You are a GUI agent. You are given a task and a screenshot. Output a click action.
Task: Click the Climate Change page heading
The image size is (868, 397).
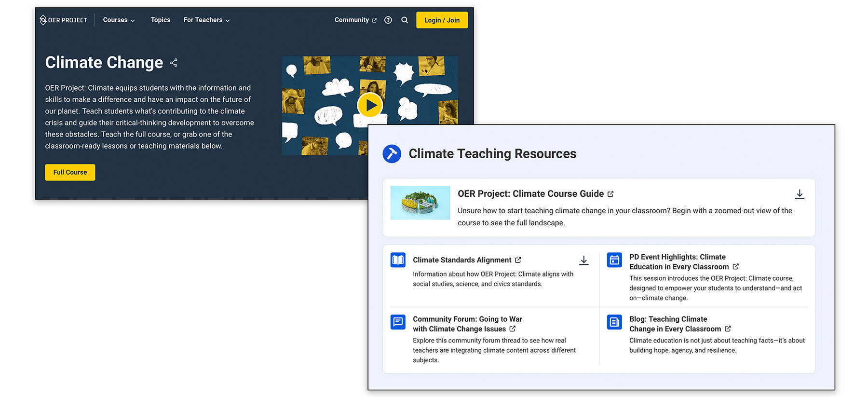pyautogui.click(x=104, y=63)
